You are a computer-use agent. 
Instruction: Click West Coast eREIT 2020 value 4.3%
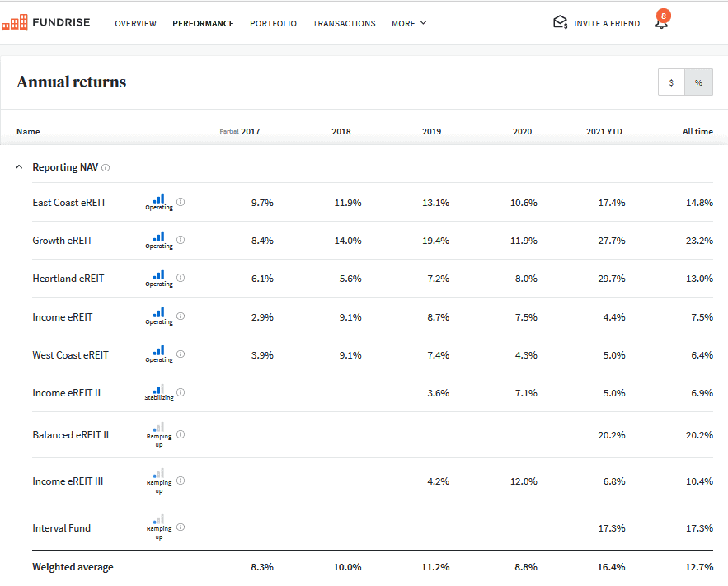tap(526, 355)
